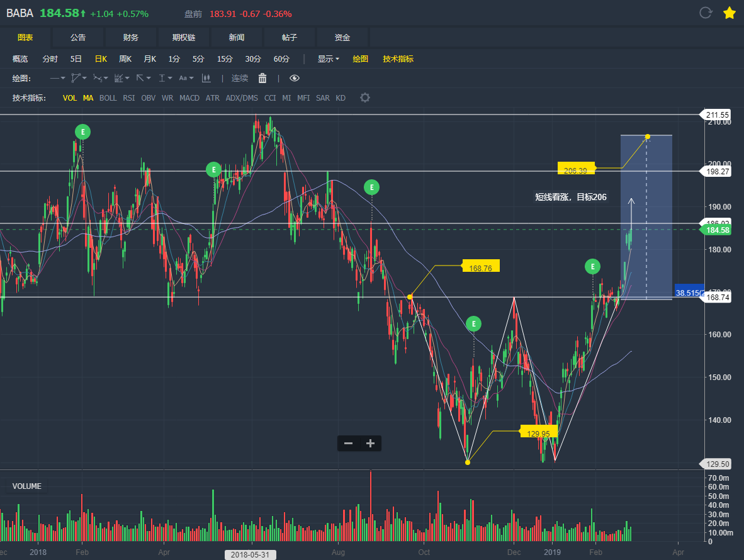This screenshot has width=744, height=560.
Task: Select the 月K monthly candlestick view
Action: [150, 59]
